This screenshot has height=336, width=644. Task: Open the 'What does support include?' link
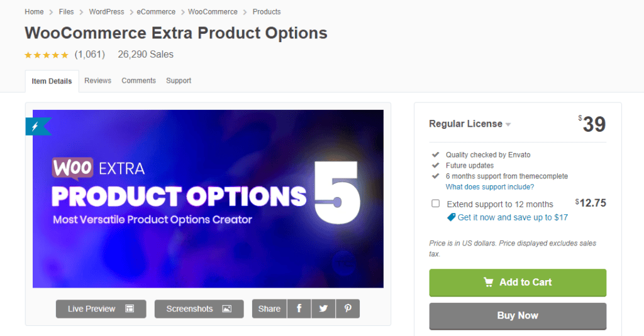click(489, 187)
